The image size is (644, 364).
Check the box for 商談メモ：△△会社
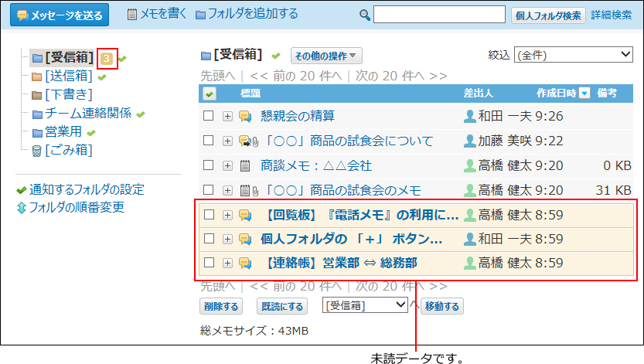click(x=209, y=165)
